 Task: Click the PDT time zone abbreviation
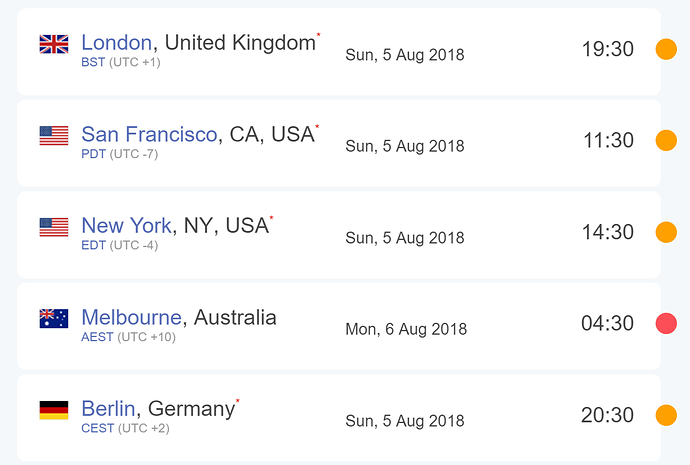click(x=93, y=154)
